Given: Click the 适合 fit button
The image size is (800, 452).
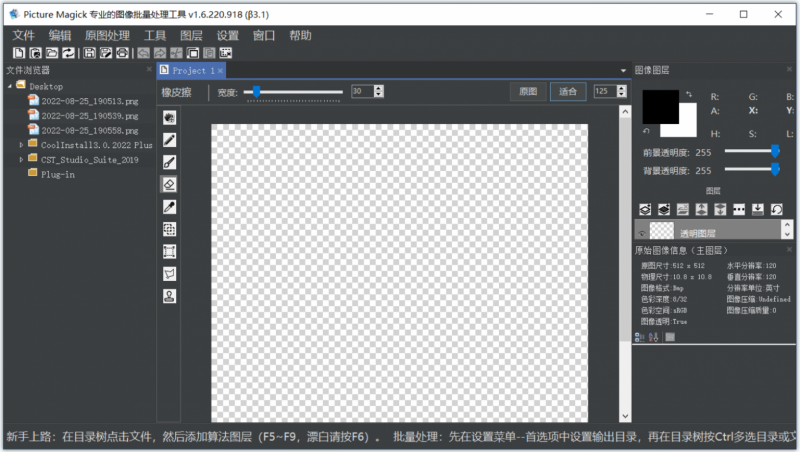Looking at the screenshot, I should [x=568, y=92].
